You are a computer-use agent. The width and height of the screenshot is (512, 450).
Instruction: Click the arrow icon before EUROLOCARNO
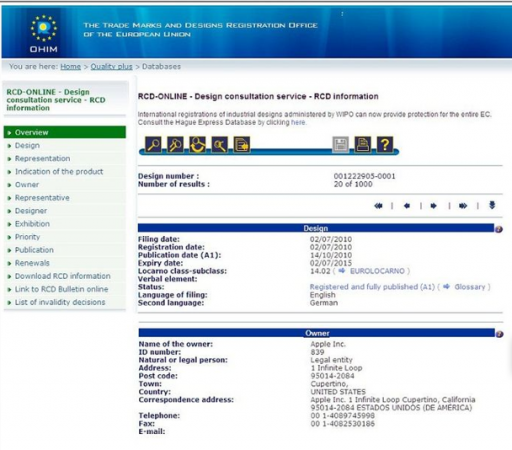(x=342, y=271)
